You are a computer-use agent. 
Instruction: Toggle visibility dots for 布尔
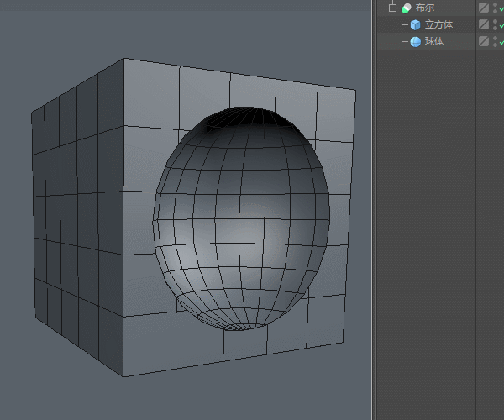[x=495, y=8]
